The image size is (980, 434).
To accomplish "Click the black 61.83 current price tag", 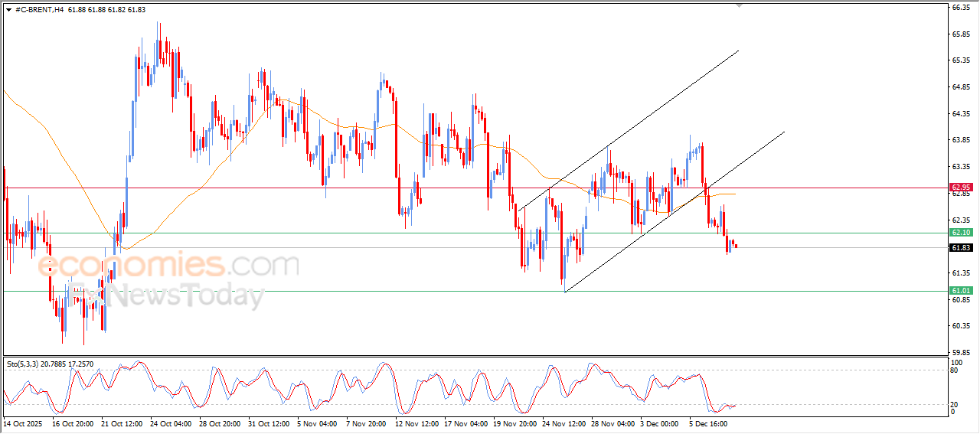I will [960, 248].
